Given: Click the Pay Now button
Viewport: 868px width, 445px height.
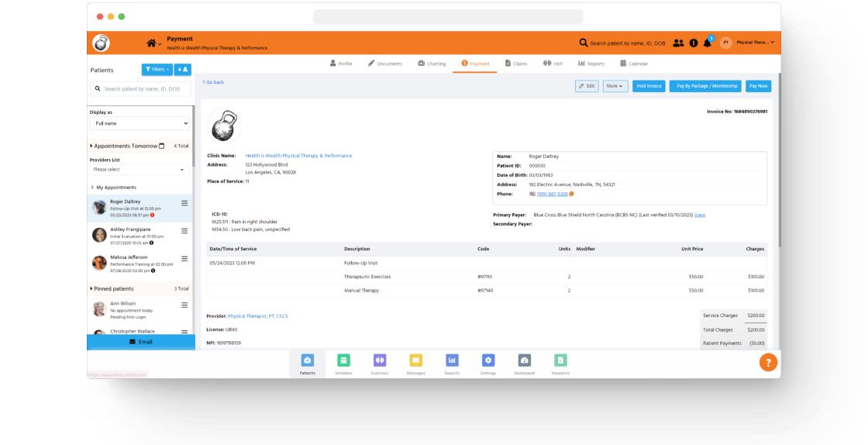Looking at the screenshot, I should [759, 86].
